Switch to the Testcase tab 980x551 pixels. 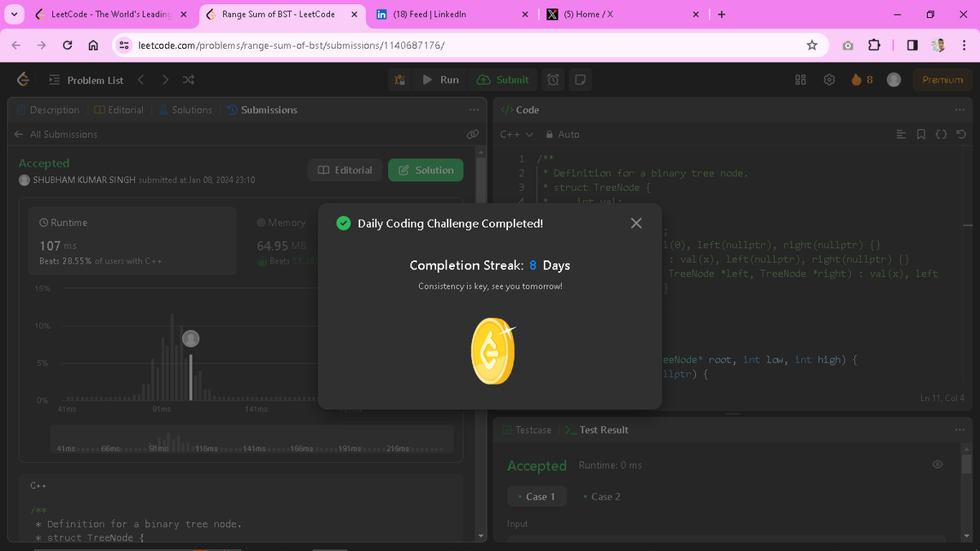pyautogui.click(x=528, y=430)
